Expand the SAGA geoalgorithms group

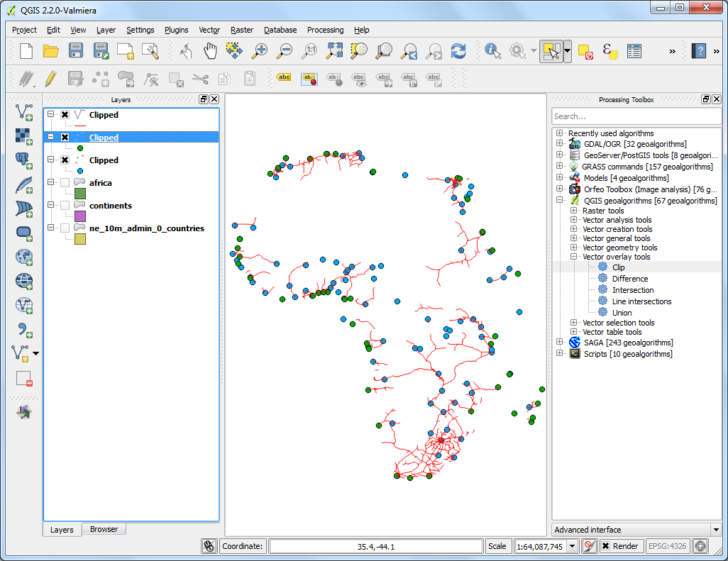(559, 343)
